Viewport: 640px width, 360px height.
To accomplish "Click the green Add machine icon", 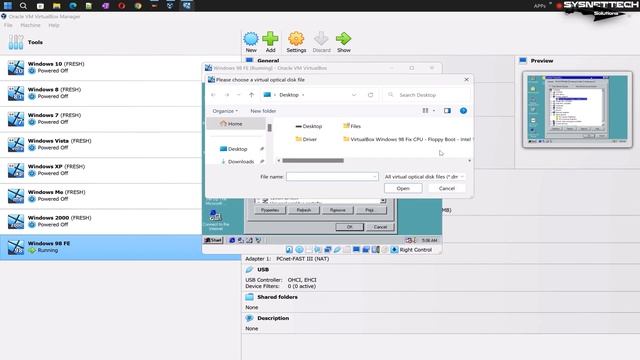I will coord(270,42).
